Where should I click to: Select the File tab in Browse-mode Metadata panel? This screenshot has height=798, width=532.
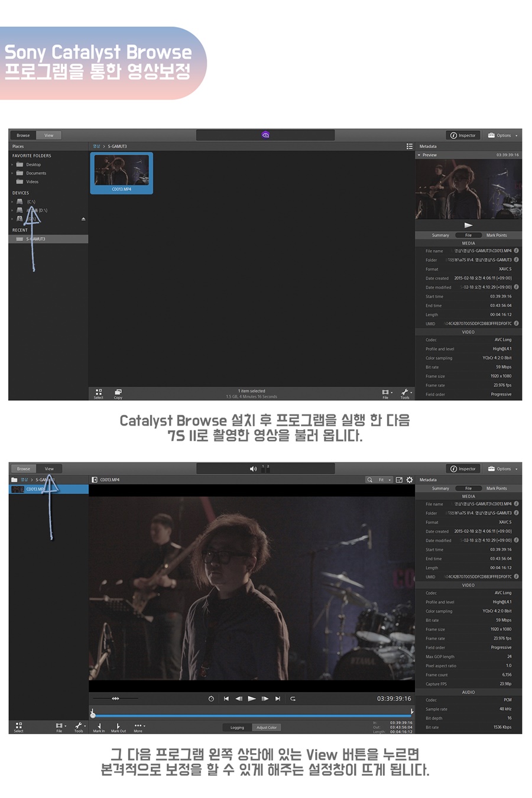click(468, 235)
